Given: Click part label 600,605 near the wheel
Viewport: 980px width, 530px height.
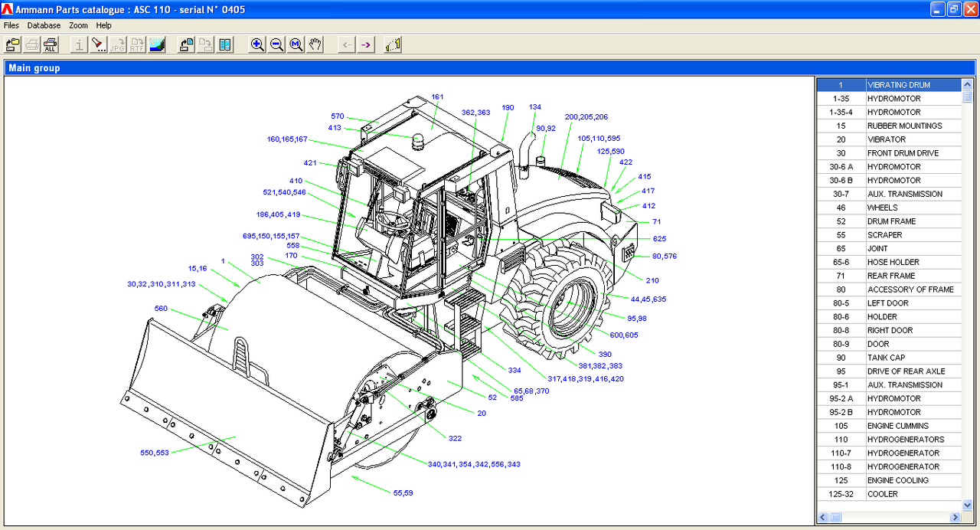Looking at the screenshot, I should pyautogui.click(x=624, y=335).
